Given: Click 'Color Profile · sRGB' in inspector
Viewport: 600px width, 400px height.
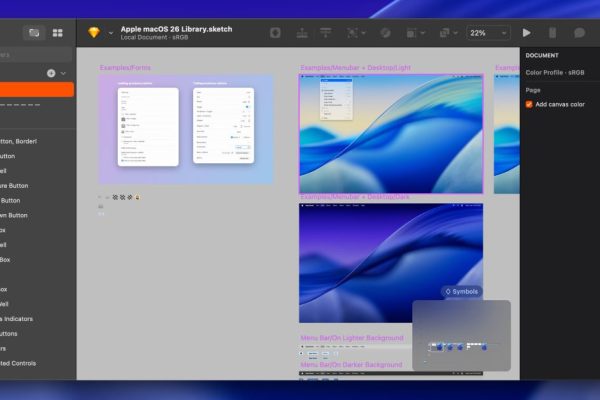Looking at the screenshot, I should pyautogui.click(x=555, y=73).
